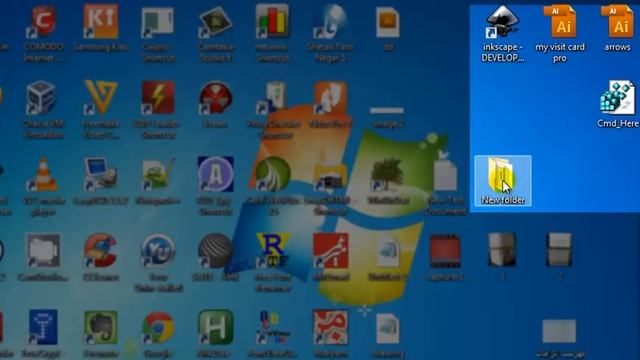Select the Google Chrome shortcut

pos(158,334)
